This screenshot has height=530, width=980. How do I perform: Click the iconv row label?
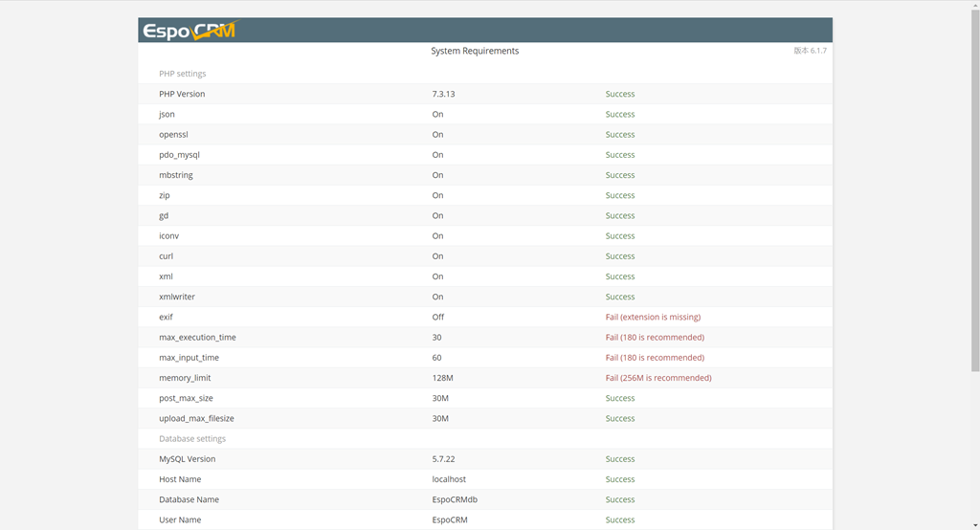tap(168, 235)
